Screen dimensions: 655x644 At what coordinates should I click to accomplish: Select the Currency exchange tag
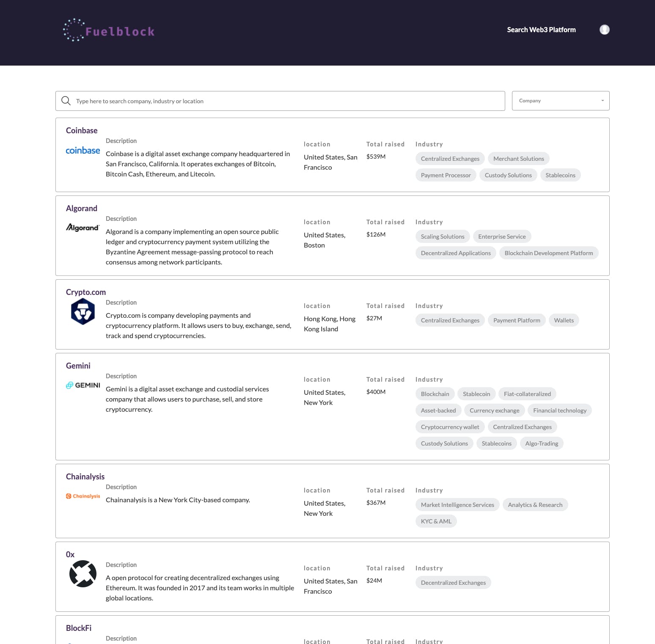(495, 410)
